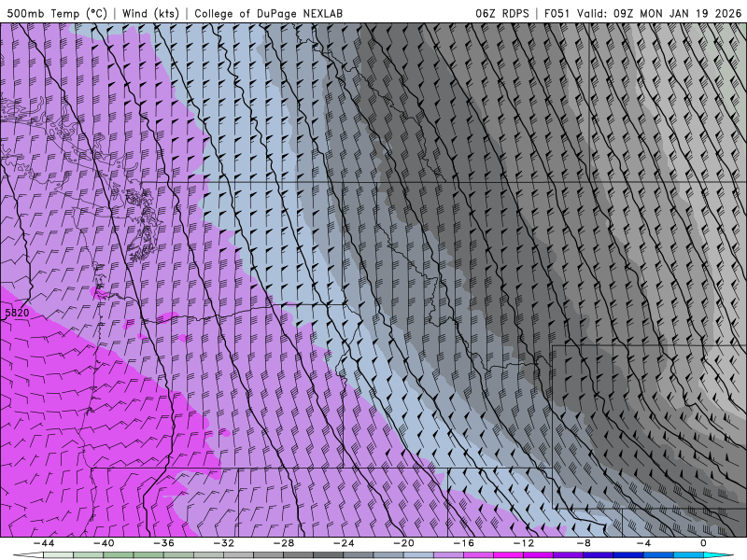Click the -8 color bar label
This screenshot has width=747, height=560.
coord(584,543)
